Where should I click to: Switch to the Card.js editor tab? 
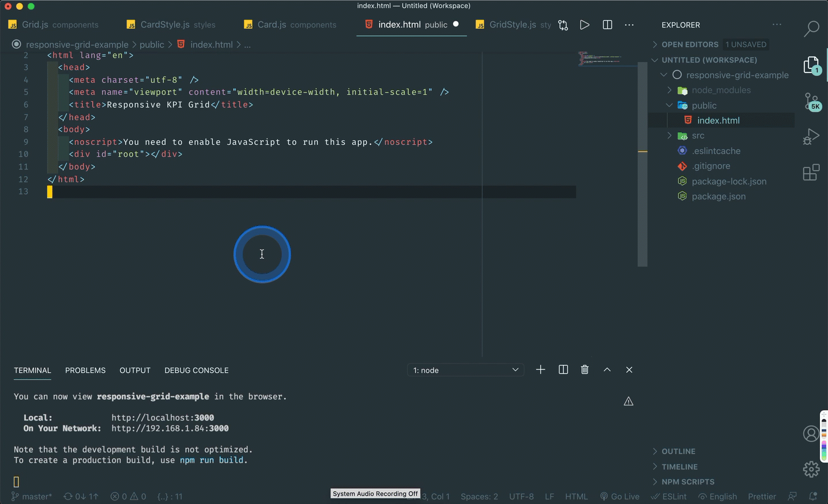[x=290, y=25]
